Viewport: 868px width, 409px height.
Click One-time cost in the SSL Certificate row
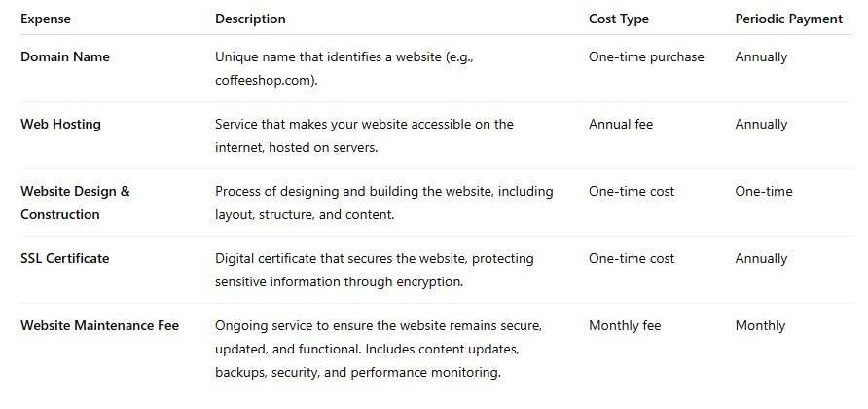[x=632, y=258]
